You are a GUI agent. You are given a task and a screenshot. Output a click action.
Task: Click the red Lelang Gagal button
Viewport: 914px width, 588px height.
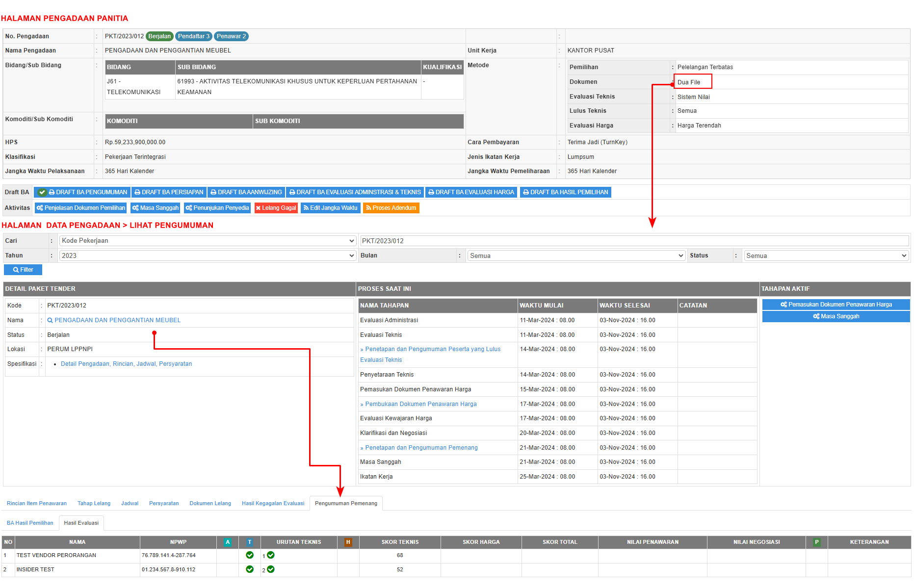click(x=276, y=208)
